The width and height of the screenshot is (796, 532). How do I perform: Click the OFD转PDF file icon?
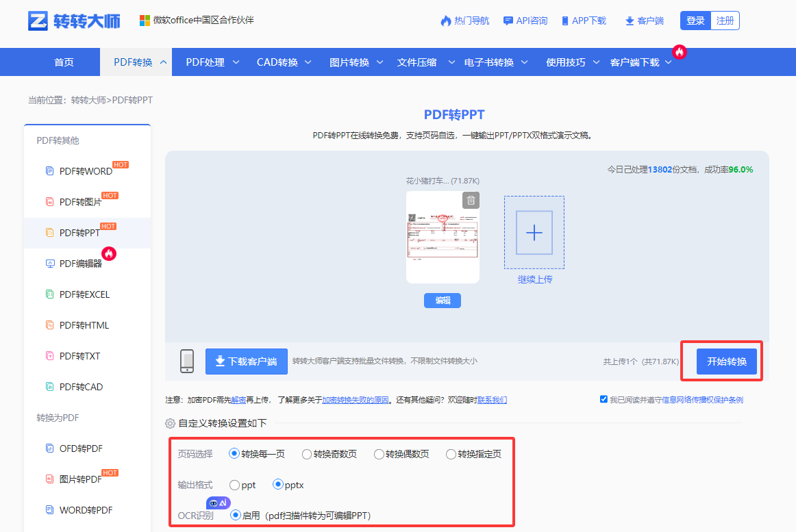[50, 448]
